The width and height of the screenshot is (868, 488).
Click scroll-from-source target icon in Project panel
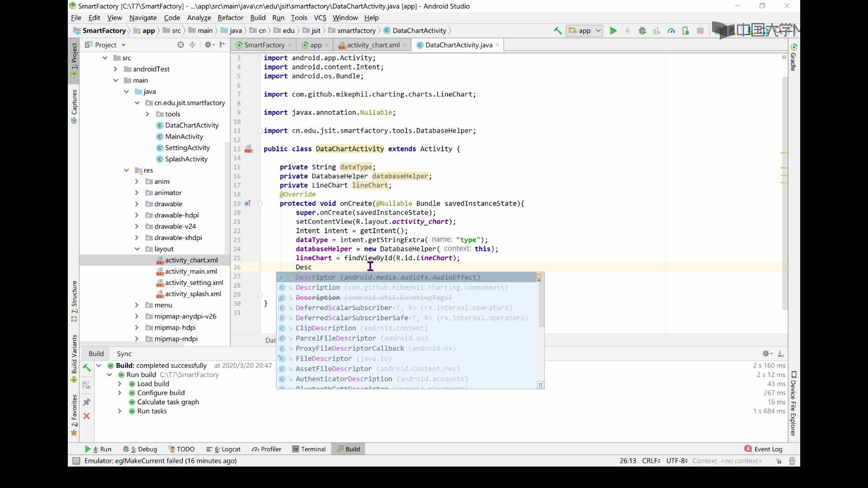[x=181, y=45]
